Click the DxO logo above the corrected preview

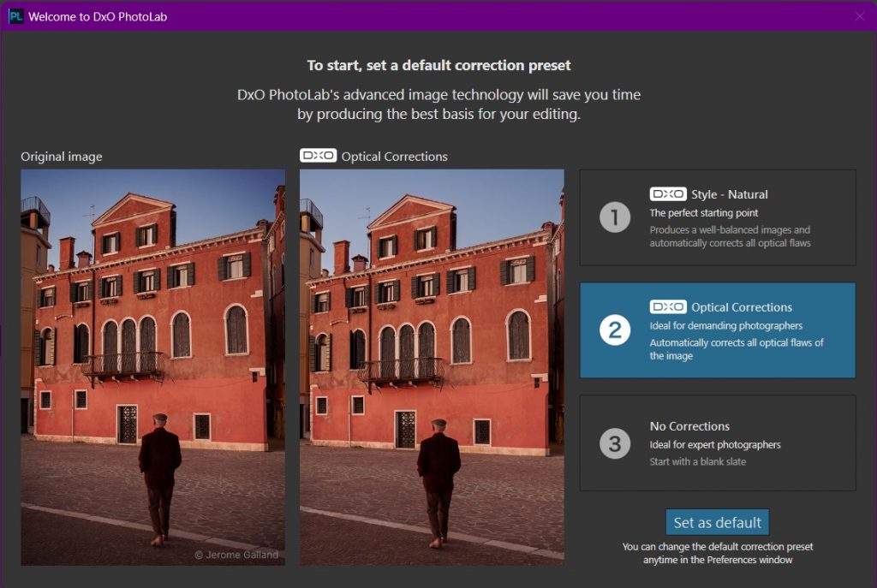[x=319, y=156]
